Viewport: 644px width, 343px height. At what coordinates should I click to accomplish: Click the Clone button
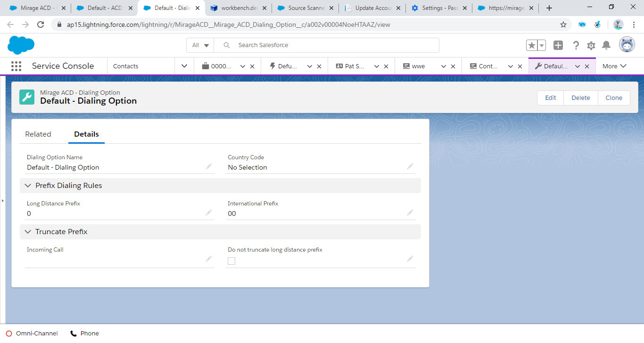point(614,98)
